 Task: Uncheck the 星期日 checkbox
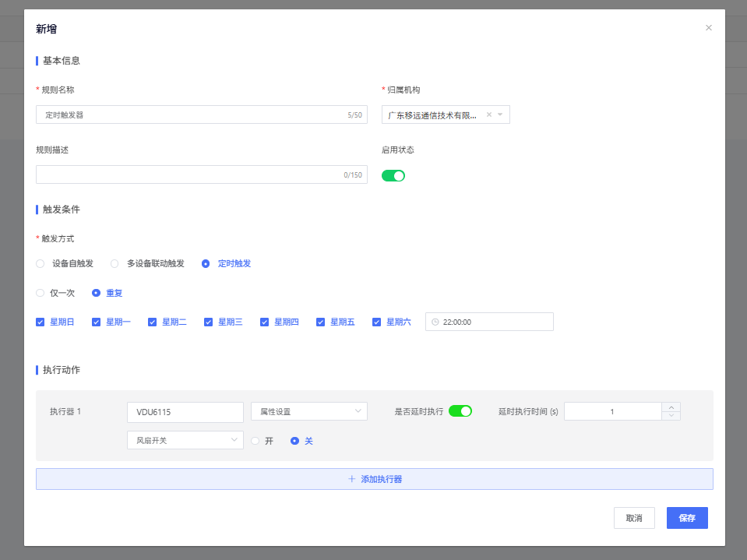point(41,322)
